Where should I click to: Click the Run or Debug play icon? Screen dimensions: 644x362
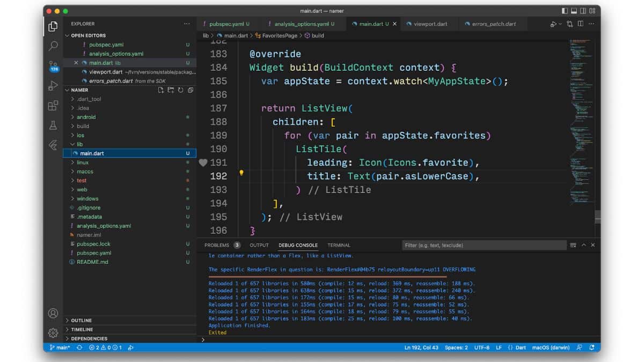(x=553, y=24)
